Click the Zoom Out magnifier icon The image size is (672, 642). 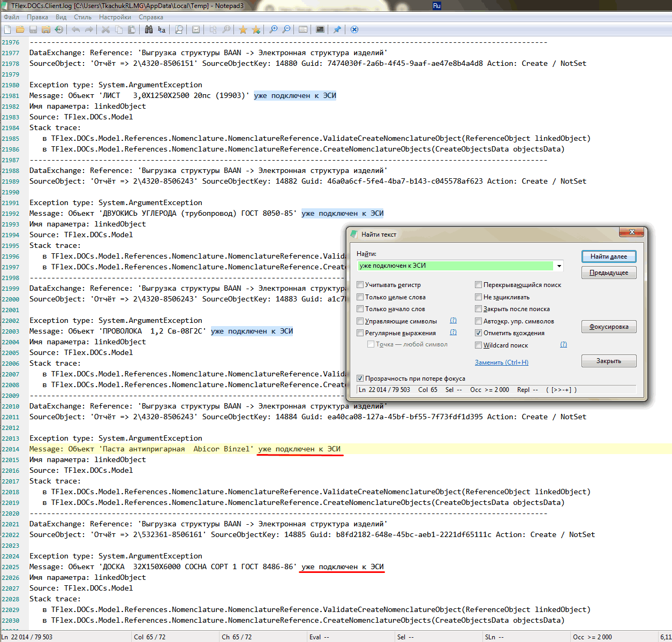(x=286, y=29)
